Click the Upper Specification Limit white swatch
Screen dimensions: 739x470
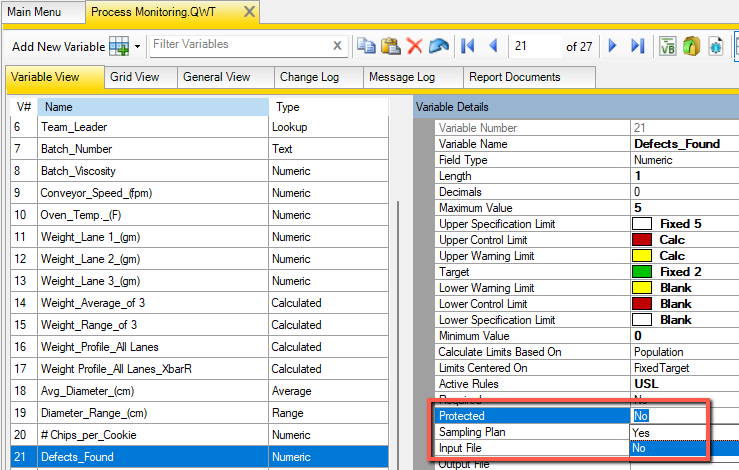[x=641, y=223]
